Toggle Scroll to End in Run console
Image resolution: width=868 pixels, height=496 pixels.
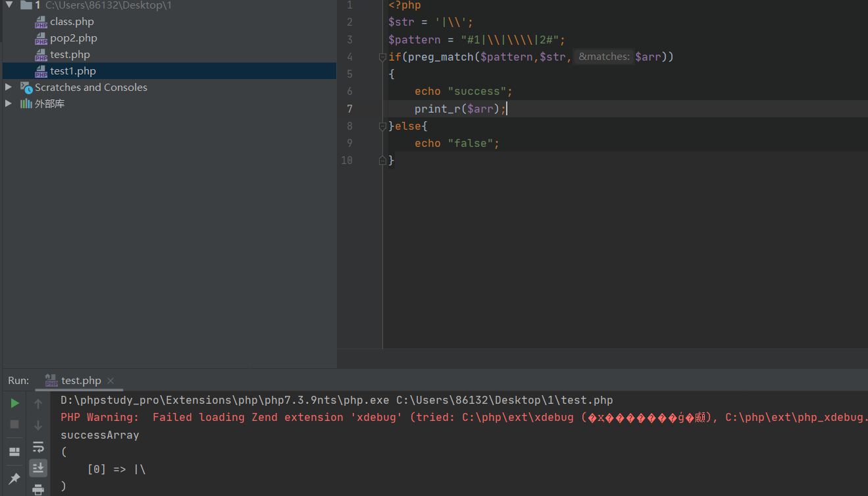[x=38, y=468]
